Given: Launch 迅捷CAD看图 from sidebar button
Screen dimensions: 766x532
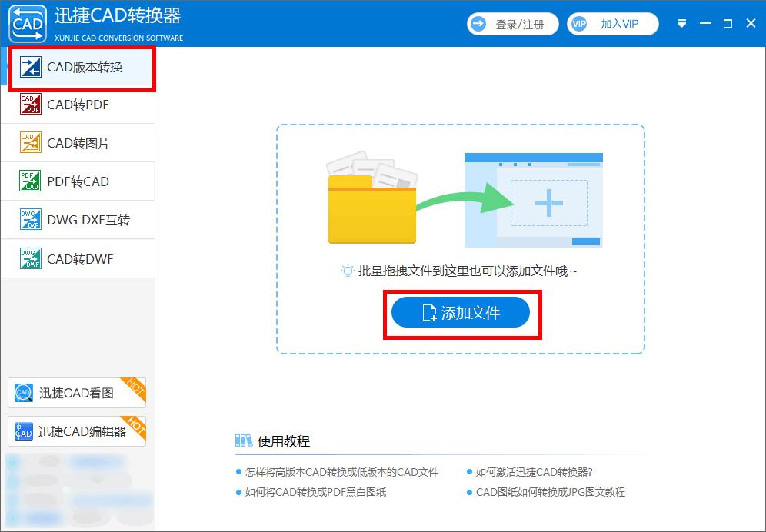Looking at the screenshot, I should 77,393.
